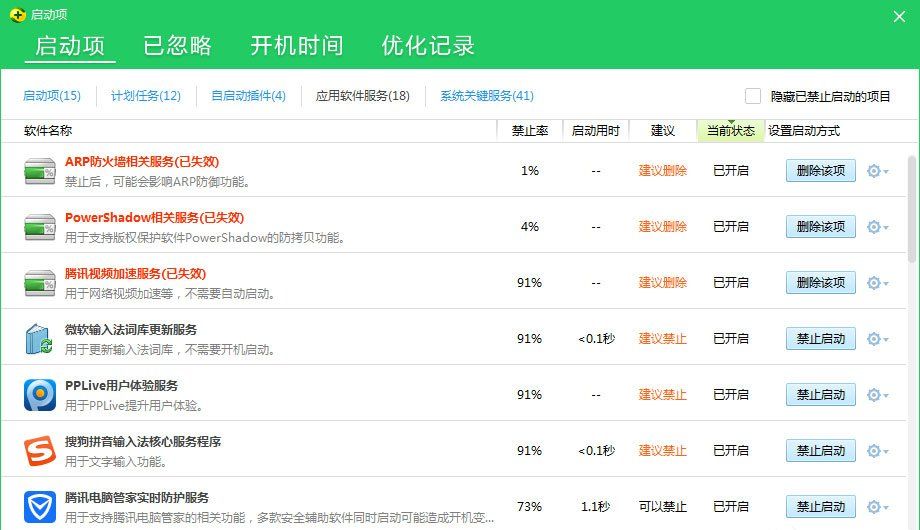The width and height of the screenshot is (920, 530).
Task: Select the 系统关键服务(41) sub-tab
Action: (487, 96)
